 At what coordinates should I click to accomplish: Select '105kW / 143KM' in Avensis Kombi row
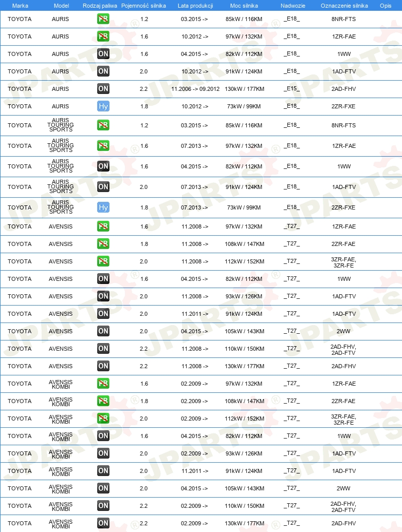click(x=245, y=488)
